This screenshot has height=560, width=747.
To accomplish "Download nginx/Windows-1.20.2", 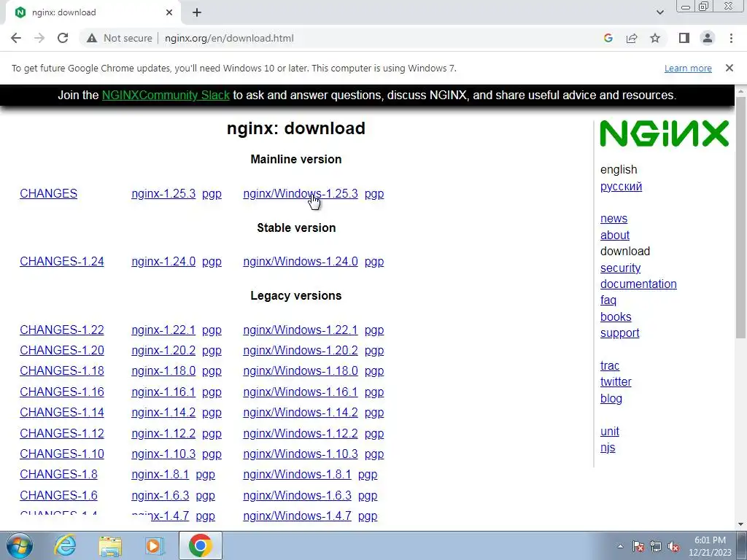I will pos(301,350).
